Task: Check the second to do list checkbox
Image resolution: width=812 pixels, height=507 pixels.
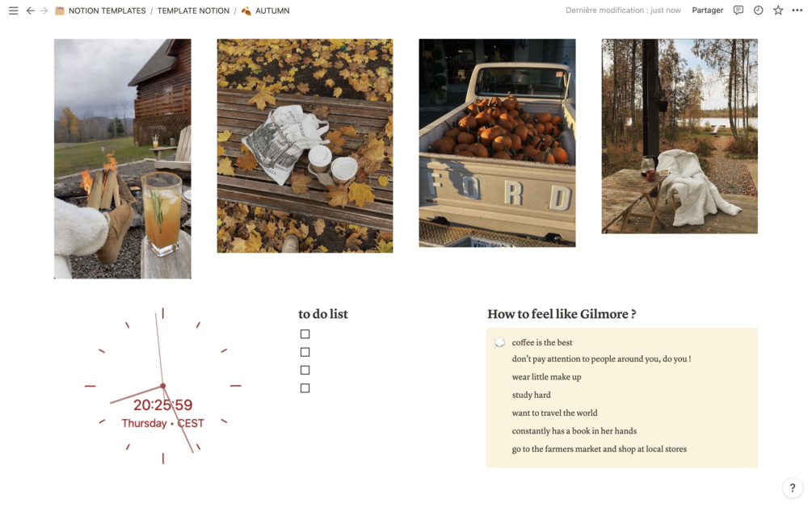Action: tap(305, 352)
